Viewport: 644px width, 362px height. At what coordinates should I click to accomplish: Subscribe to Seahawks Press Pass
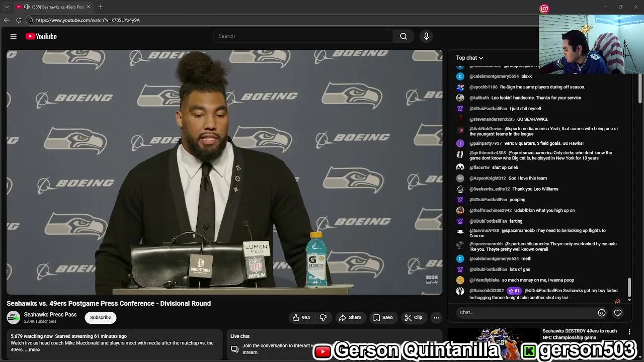tap(101, 317)
